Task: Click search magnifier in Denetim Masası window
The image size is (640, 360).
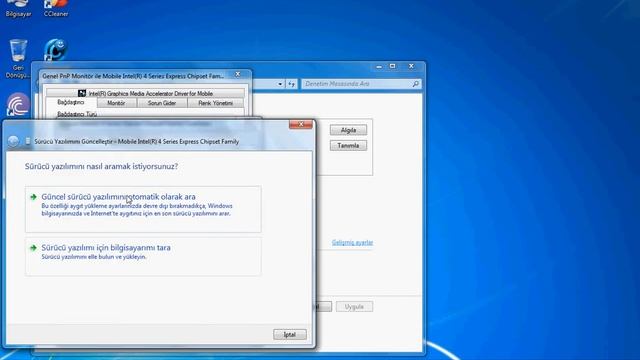Action: pos(416,84)
